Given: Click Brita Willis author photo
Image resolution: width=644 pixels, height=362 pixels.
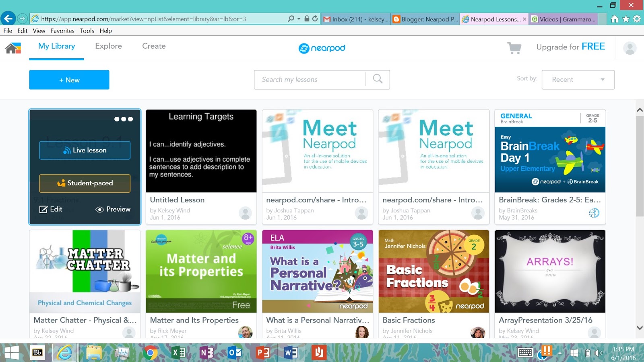Looking at the screenshot, I should coord(362,332).
